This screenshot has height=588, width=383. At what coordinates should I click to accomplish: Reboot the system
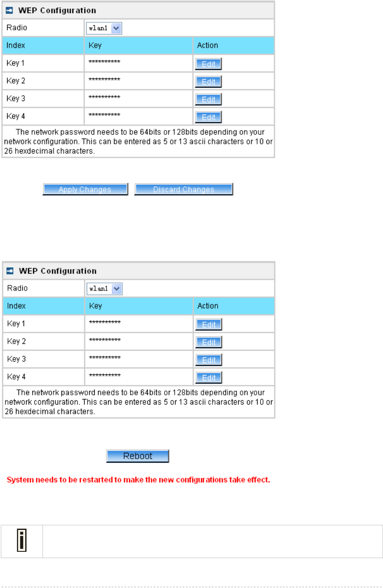pos(138,456)
